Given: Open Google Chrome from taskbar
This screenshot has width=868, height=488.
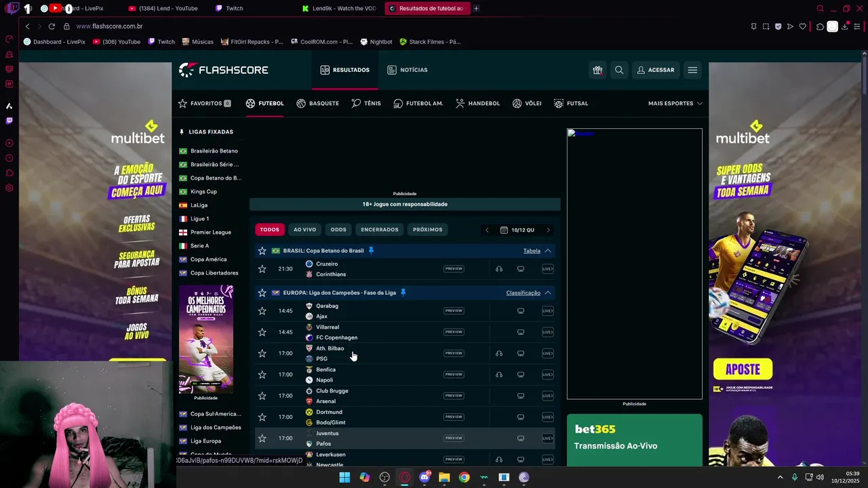Looking at the screenshot, I should [464, 477].
